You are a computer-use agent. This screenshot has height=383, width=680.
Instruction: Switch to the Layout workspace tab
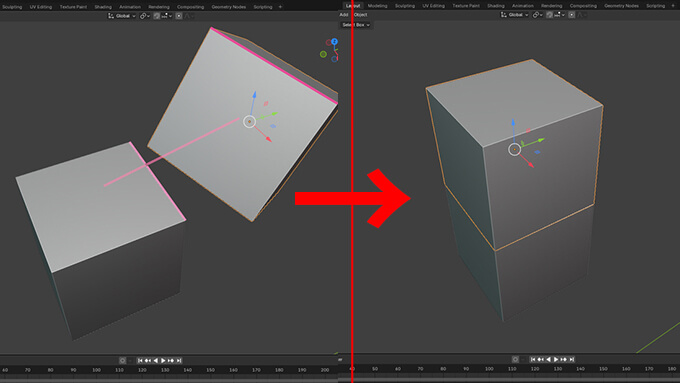coord(353,6)
